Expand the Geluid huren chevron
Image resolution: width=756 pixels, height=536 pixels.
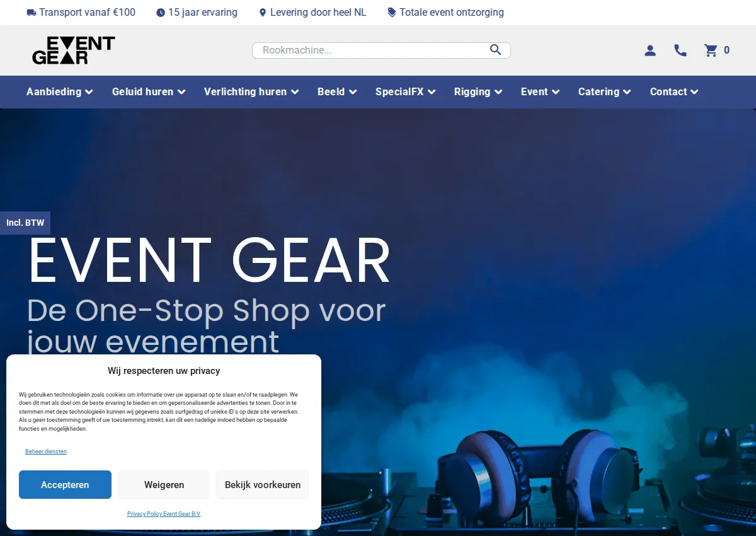[181, 92]
